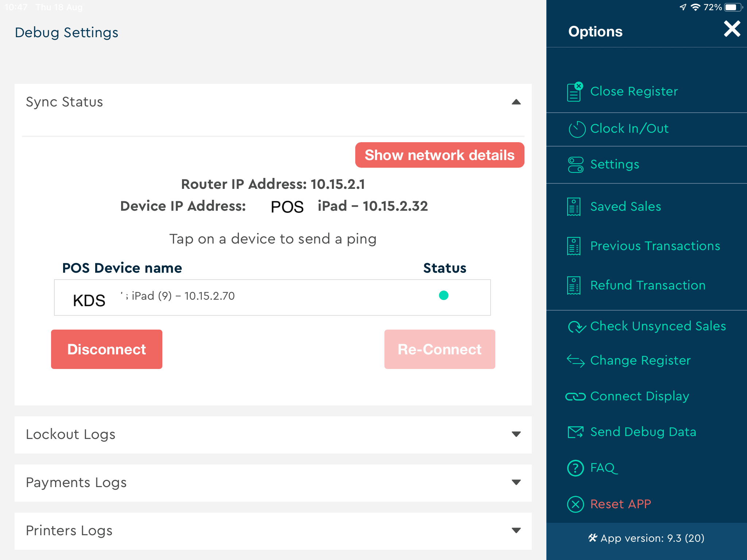Tap the Lockout Logs title text
747x560 pixels.
pyautogui.click(x=70, y=434)
